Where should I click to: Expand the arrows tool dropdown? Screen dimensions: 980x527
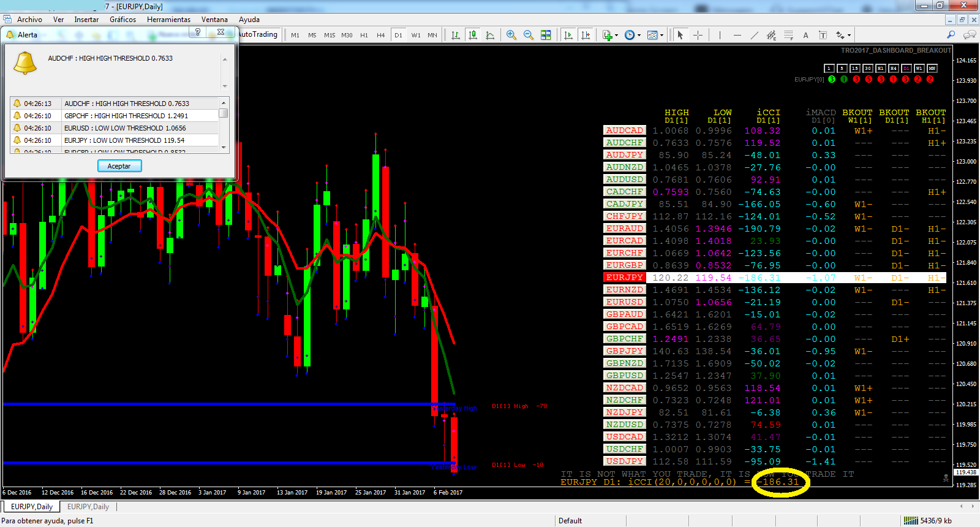tap(849, 35)
